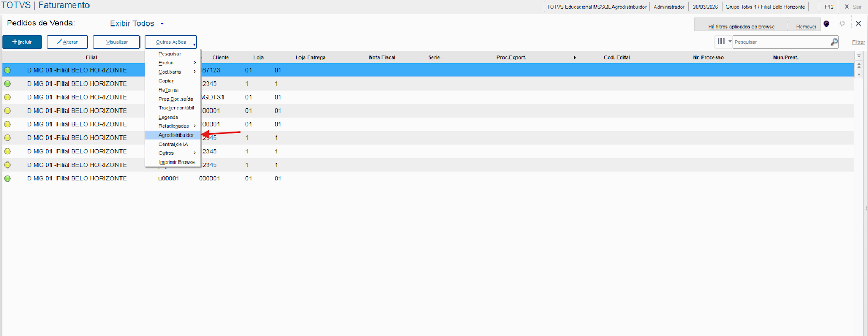The image size is (868, 336).
Task: Click TOTVS Educacional MSSQL Agrodistribuidor label
Action: pyautogui.click(x=597, y=7)
